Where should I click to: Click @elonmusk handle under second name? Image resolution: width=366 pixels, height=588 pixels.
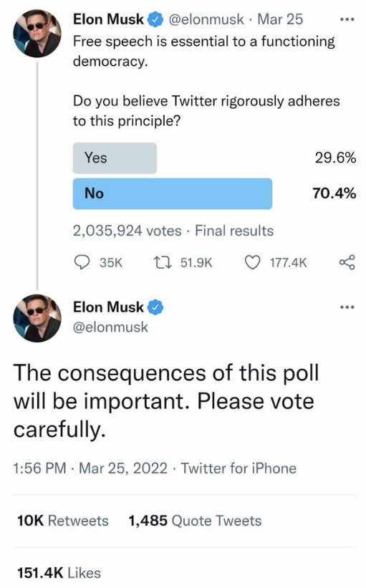(x=110, y=327)
